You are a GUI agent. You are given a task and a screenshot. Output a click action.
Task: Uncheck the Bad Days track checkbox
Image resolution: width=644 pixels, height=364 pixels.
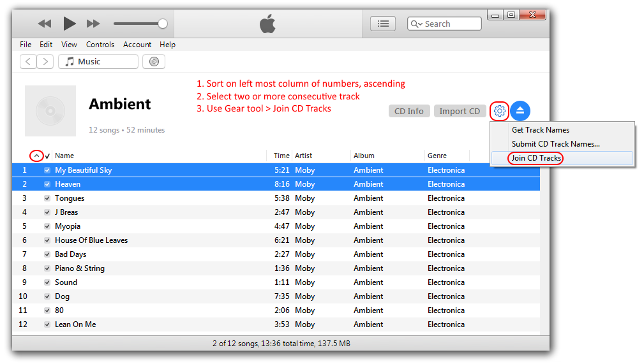tap(47, 254)
